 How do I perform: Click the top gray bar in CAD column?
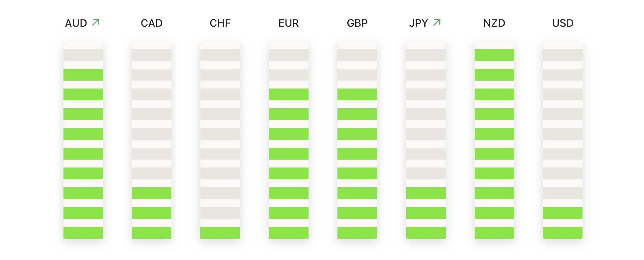[x=152, y=55]
